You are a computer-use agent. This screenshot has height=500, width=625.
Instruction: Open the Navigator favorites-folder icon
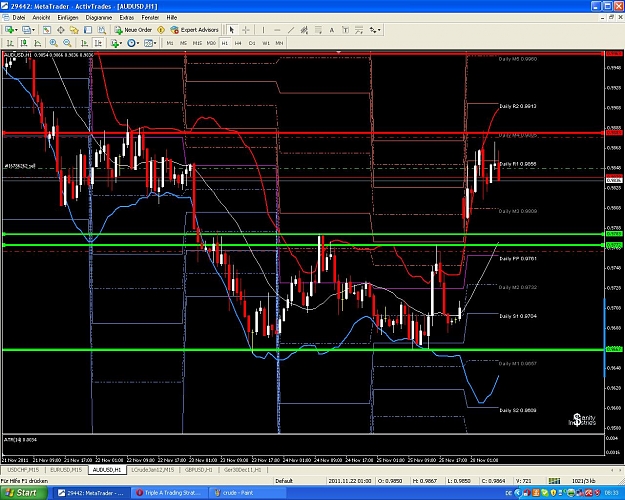pos(74,30)
